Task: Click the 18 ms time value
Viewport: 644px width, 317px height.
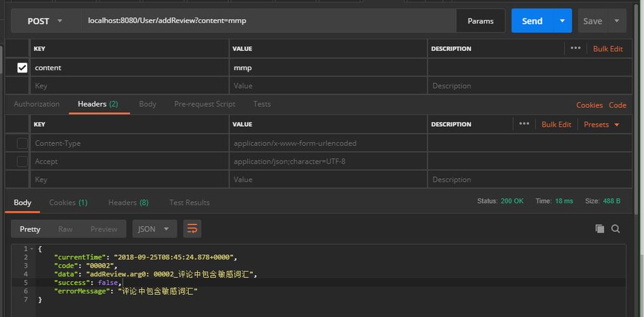Action: click(563, 201)
